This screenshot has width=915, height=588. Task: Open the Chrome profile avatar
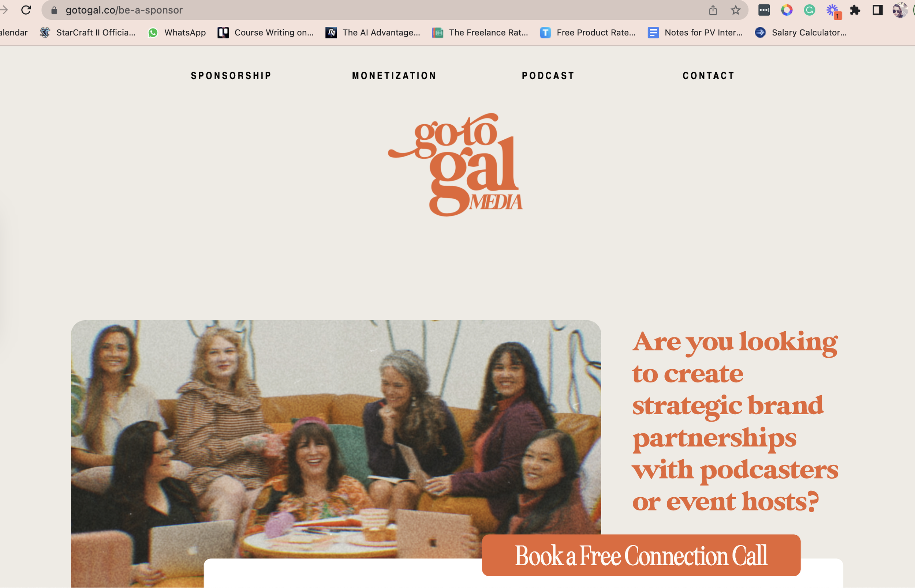point(900,10)
